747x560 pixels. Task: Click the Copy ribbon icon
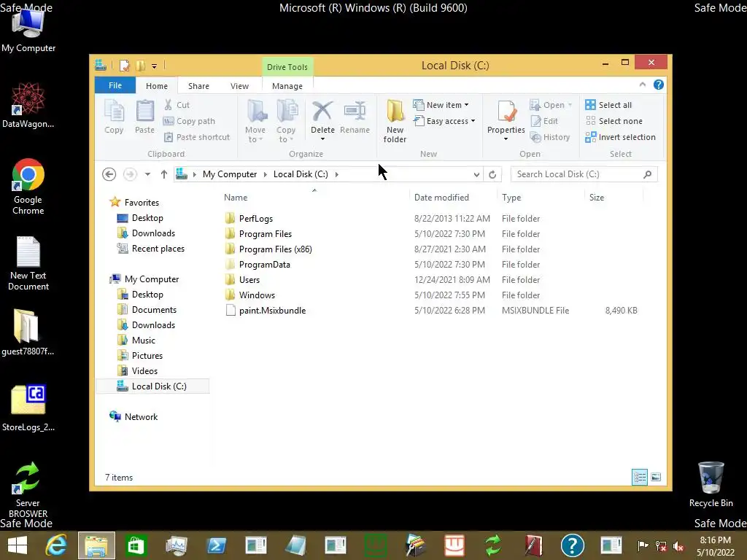click(114, 117)
